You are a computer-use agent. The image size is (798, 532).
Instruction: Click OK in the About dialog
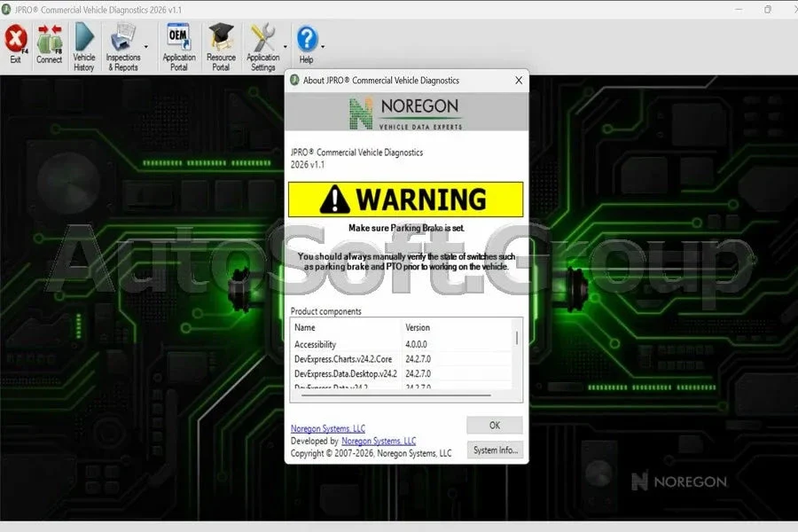pos(494,425)
